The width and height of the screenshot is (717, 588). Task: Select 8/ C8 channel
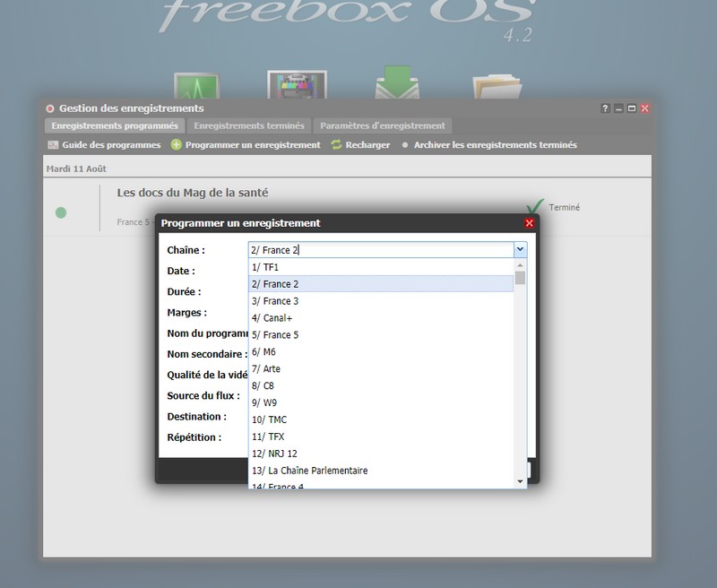click(x=382, y=385)
